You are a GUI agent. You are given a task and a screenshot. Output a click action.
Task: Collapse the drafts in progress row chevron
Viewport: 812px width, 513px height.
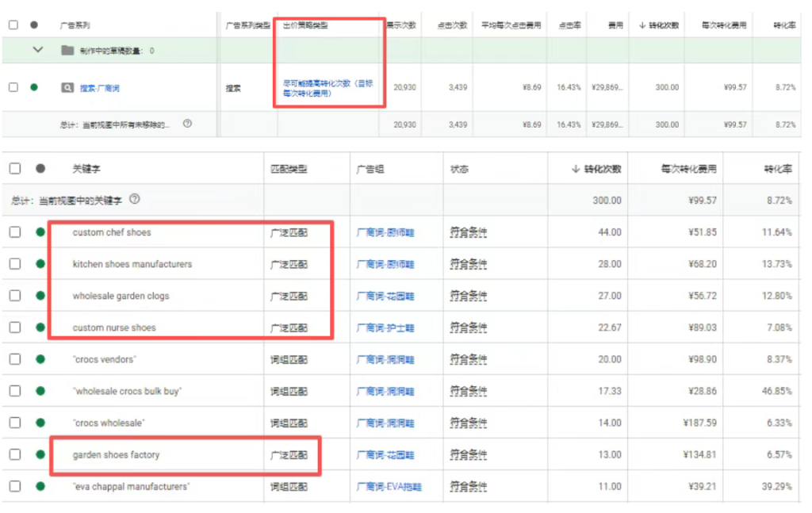tap(36, 50)
